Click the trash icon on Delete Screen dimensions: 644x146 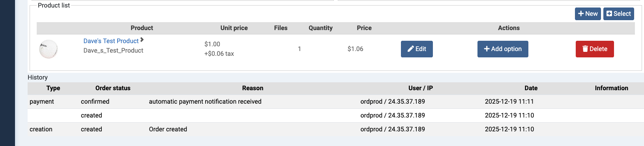(585, 49)
